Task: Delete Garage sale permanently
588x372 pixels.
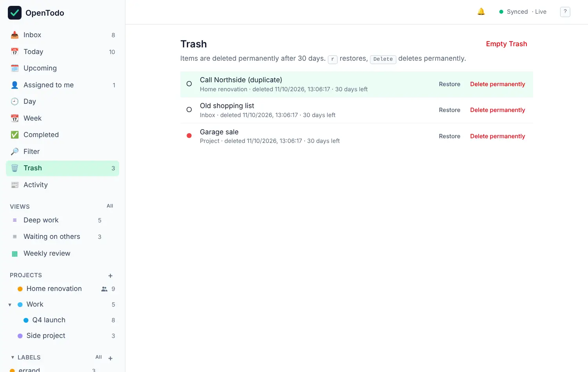Action: [497, 136]
